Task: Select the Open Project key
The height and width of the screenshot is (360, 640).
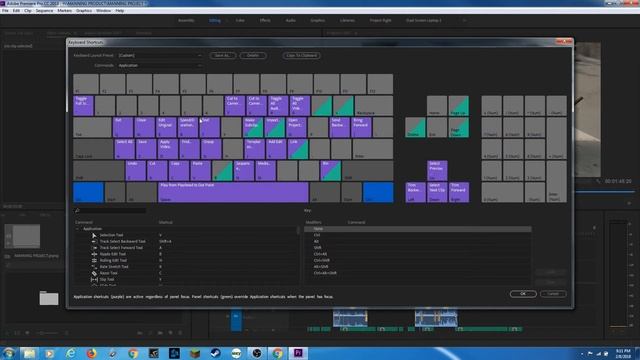Action: pyautogui.click(x=296, y=127)
